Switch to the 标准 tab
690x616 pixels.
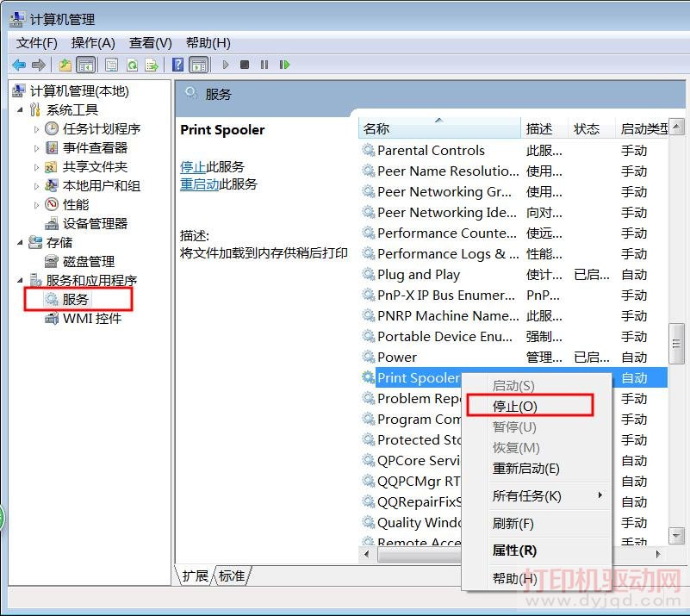(232, 576)
